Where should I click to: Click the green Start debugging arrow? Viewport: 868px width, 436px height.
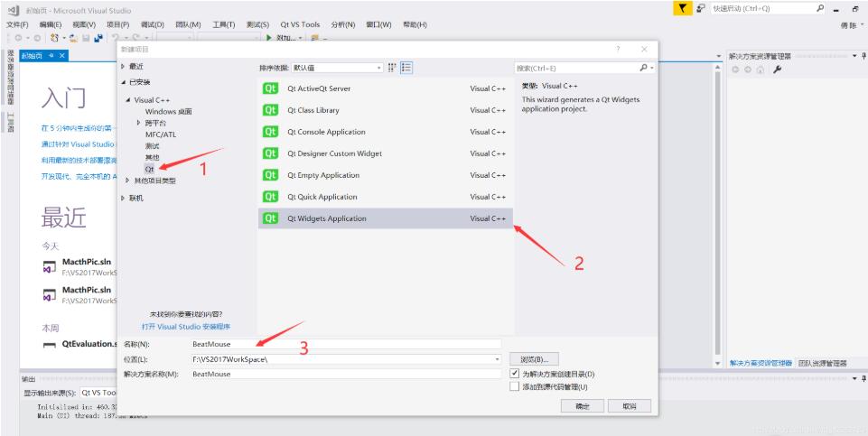[268, 38]
